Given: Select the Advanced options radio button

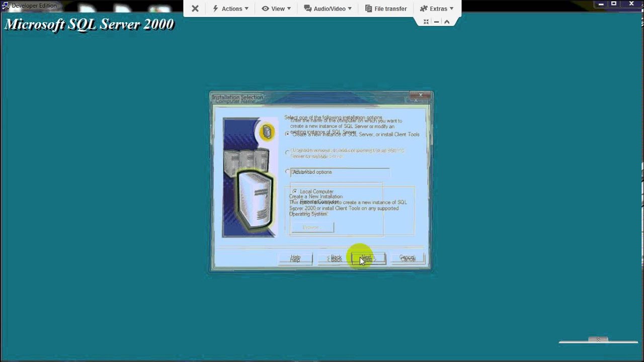Looking at the screenshot, I should (x=287, y=171).
